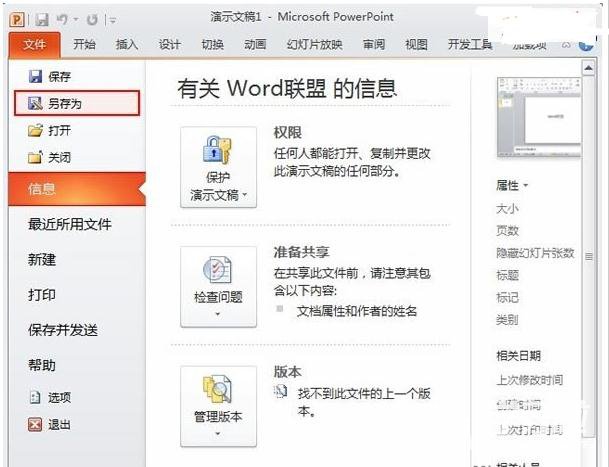Click the 关闭 close-file icon
Image resolution: width=609 pixels, height=467 pixels.
[35, 157]
